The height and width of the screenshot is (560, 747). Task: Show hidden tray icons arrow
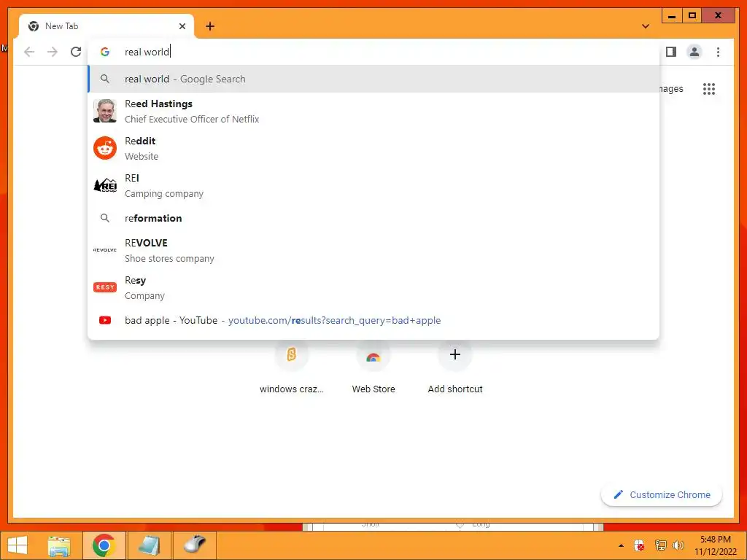coord(621,545)
